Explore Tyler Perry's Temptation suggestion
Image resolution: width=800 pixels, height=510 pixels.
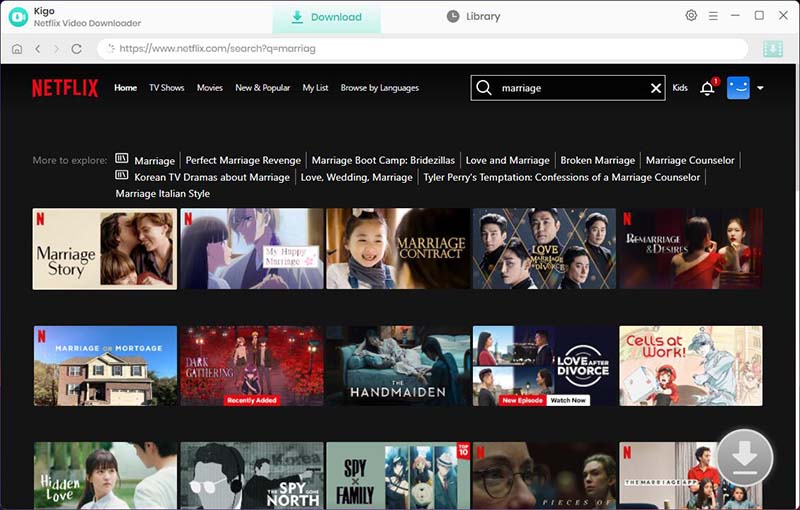click(x=562, y=177)
